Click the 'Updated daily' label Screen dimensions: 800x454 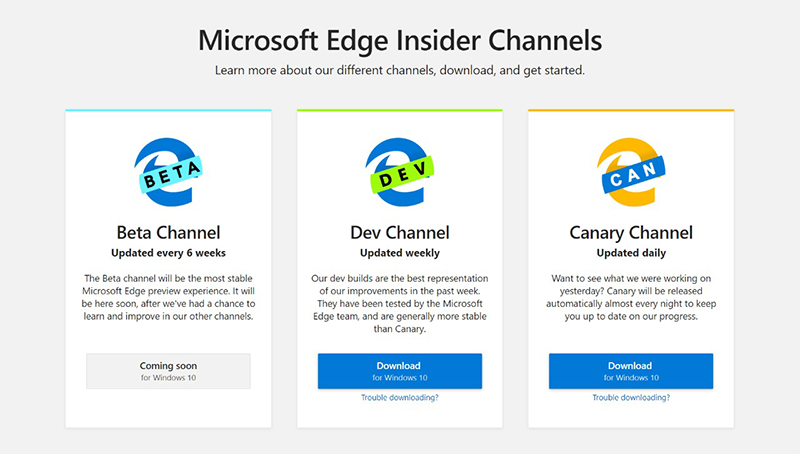(630, 253)
